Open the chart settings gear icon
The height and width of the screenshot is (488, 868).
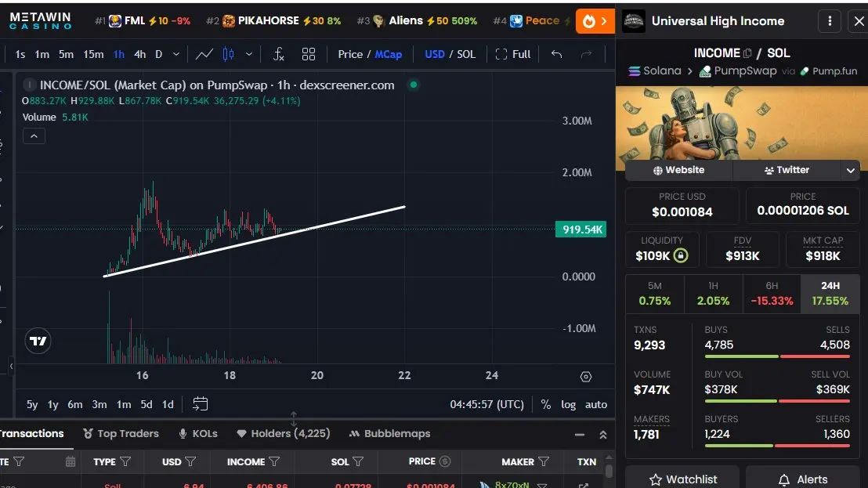(x=586, y=377)
